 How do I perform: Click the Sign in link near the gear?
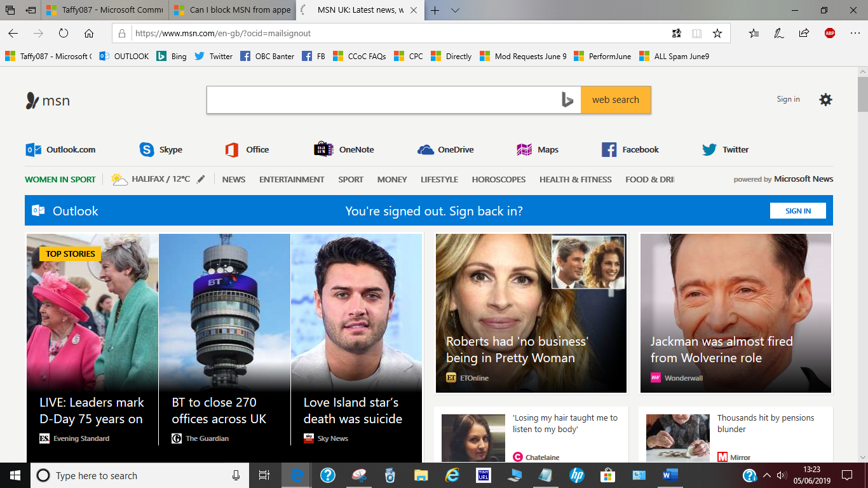pyautogui.click(x=788, y=99)
